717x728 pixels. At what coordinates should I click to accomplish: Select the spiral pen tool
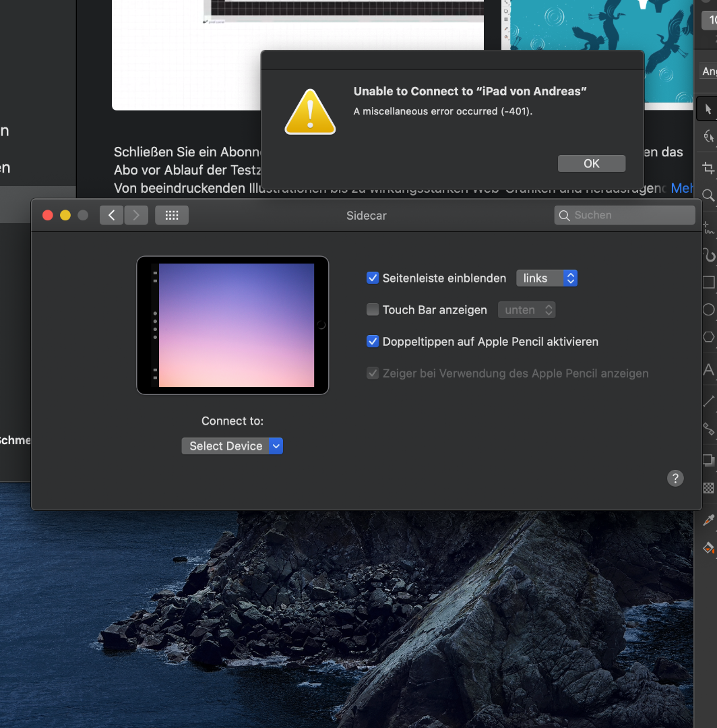(709, 255)
